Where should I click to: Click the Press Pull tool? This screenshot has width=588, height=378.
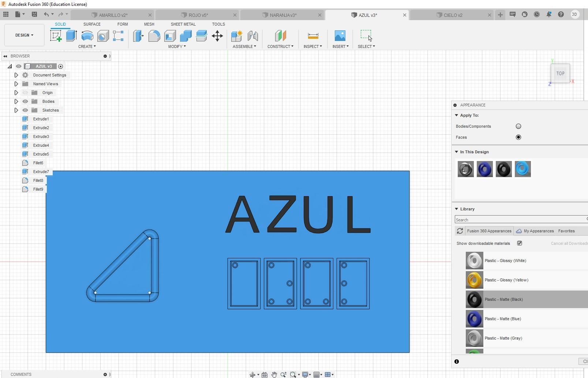coord(138,36)
